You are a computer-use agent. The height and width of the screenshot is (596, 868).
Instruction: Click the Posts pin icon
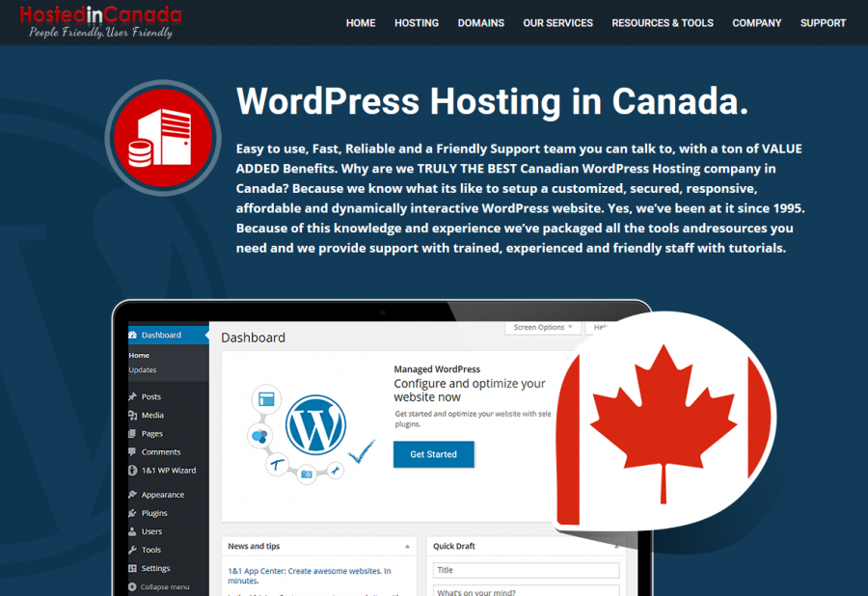[132, 396]
